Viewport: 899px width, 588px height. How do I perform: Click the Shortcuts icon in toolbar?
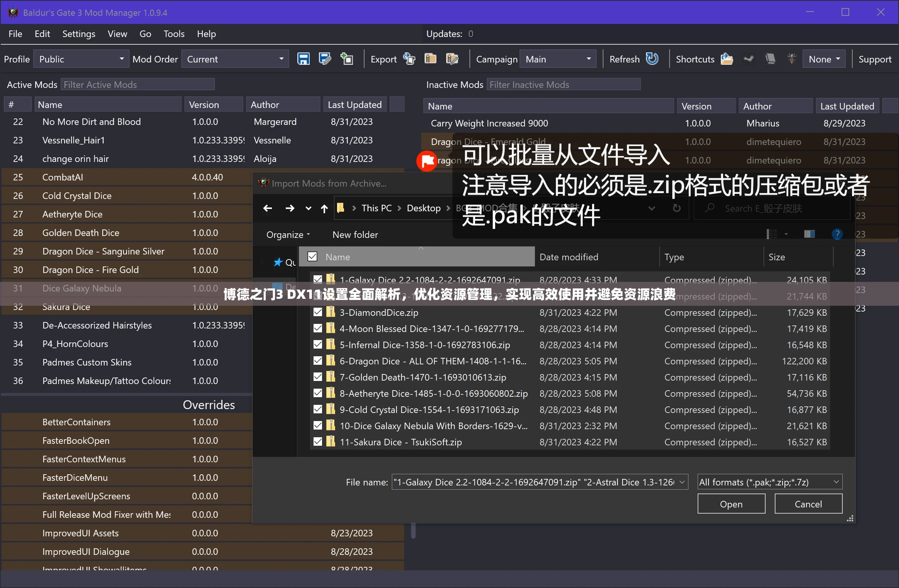[727, 60]
